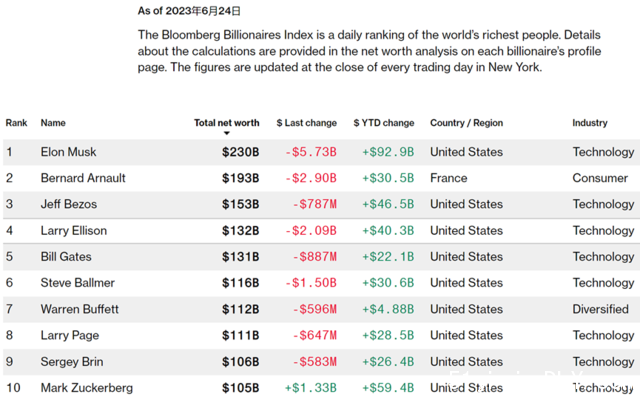
Task: Select Larry Ellison's name
Action: [73, 231]
